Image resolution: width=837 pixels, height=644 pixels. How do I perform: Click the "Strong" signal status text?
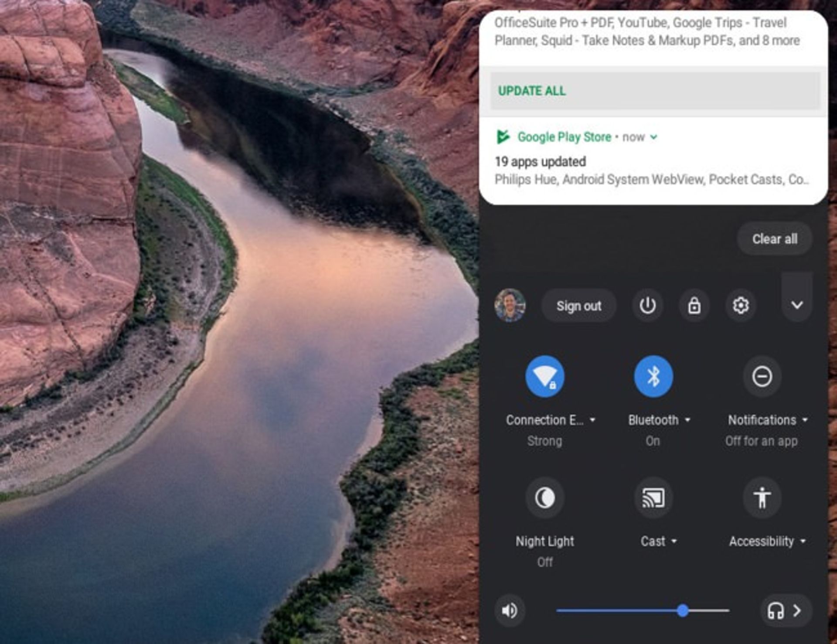click(544, 441)
